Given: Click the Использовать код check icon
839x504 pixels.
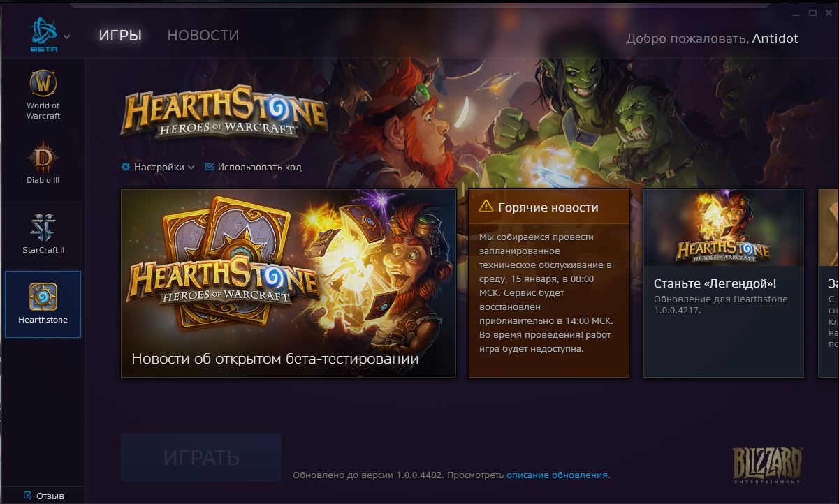Looking at the screenshot, I should point(210,167).
